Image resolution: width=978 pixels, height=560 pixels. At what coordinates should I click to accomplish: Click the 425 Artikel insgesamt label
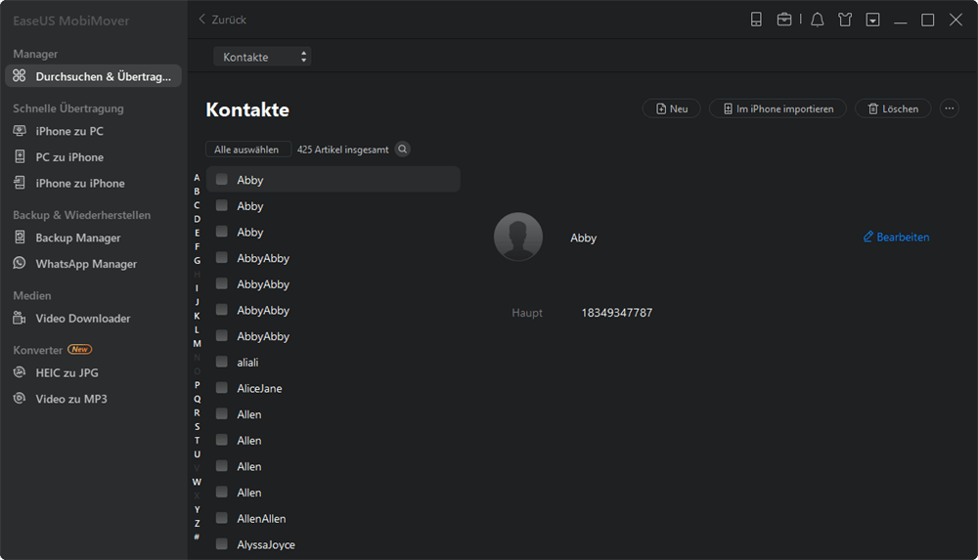pos(342,150)
